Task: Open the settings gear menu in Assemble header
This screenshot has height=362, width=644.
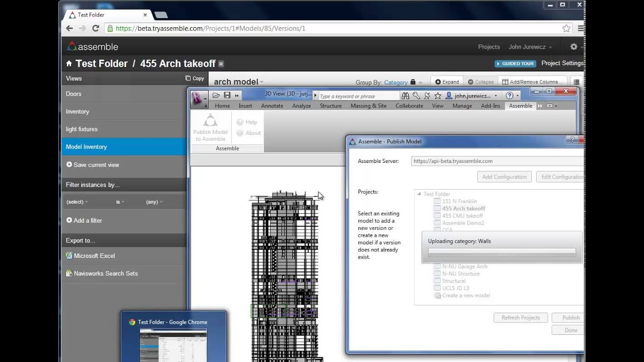Action: [574, 47]
